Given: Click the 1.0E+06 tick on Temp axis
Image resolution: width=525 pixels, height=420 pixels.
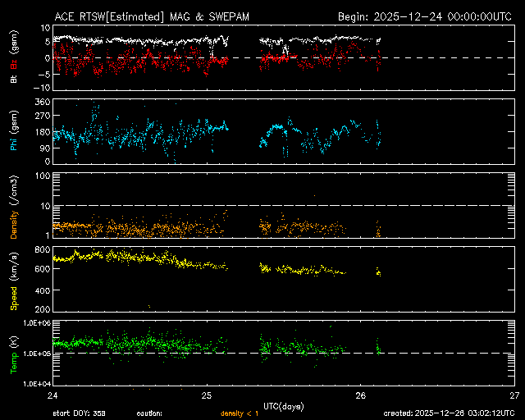Looking at the screenshot, I should pos(34,323).
